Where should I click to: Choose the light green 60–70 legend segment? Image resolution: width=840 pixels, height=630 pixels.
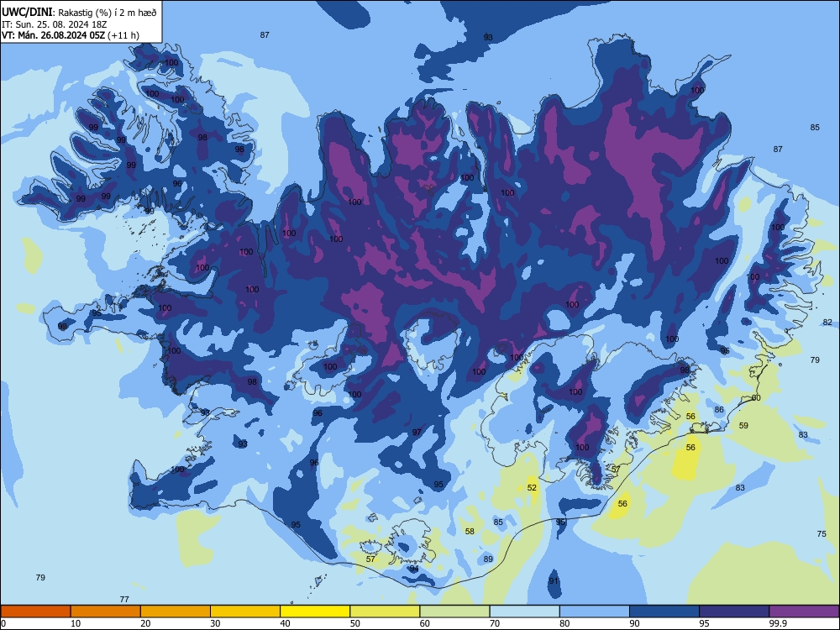tap(454, 612)
